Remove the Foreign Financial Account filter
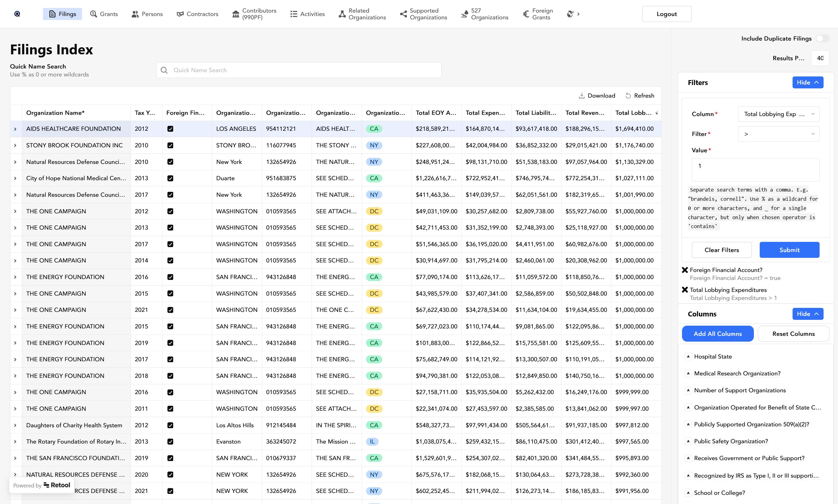The height and width of the screenshot is (504, 838). point(685,270)
